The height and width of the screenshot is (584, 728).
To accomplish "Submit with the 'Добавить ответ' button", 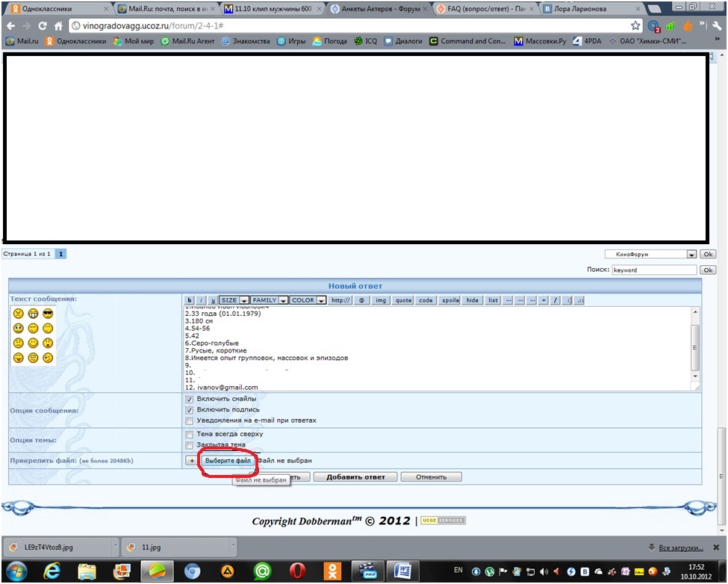I will [355, 477].
